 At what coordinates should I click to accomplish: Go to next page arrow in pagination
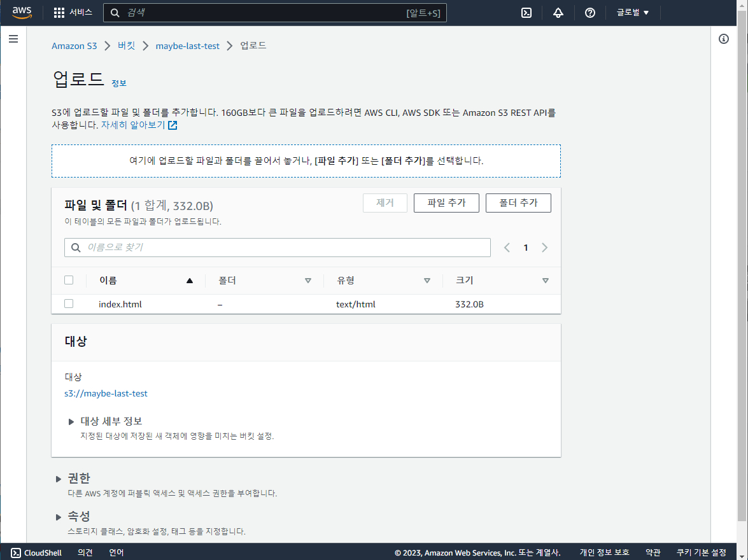coord(544,248)
